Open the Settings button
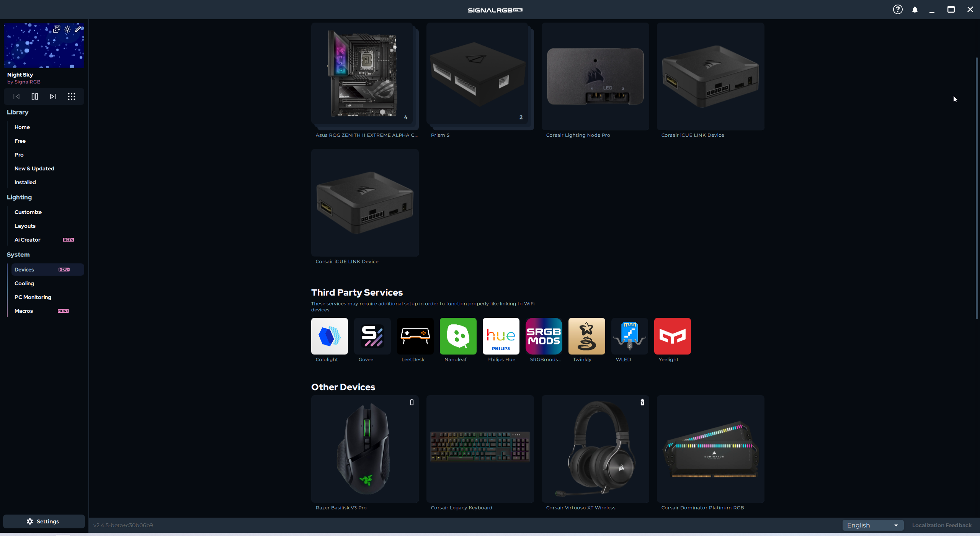The height and width of the screenshot is (536, 980). pyautogui.click(x=44, y=521)
